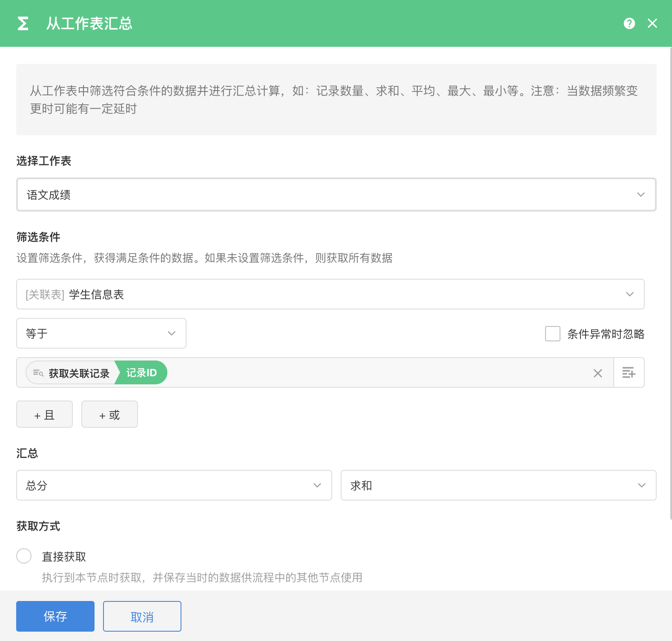This screenshot has height=641, width=672.
Task: Click the 获取关联记录 node search icon
Action: [38, 373]
